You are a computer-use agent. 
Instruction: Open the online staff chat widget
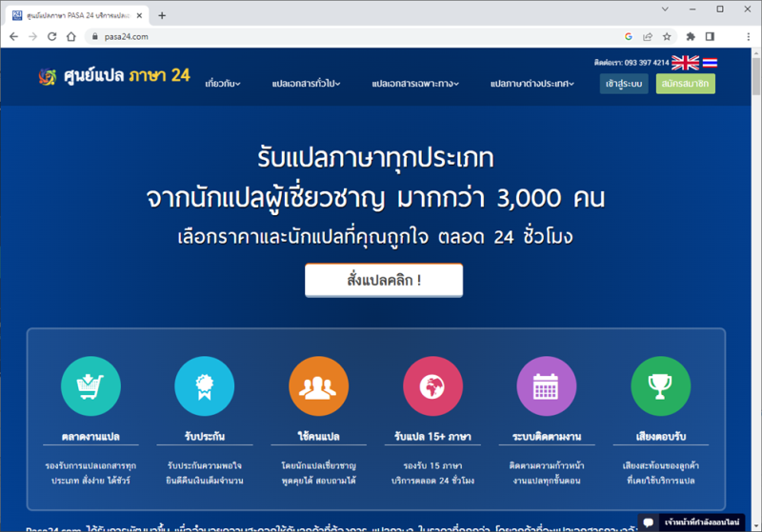(x=700, y=522)
